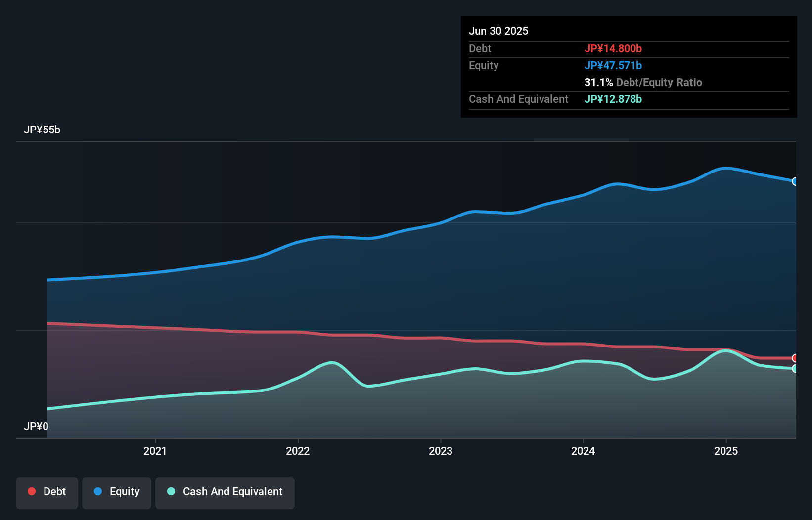This screenshot has width=812, height=520.
Task: Toggle the Cash And Equivalent legend chip
Action: point(225,492)
